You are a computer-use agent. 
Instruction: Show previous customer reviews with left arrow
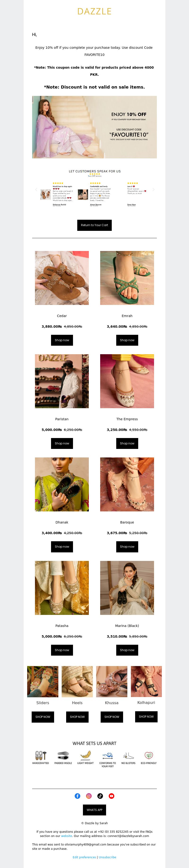click(36, 190)
